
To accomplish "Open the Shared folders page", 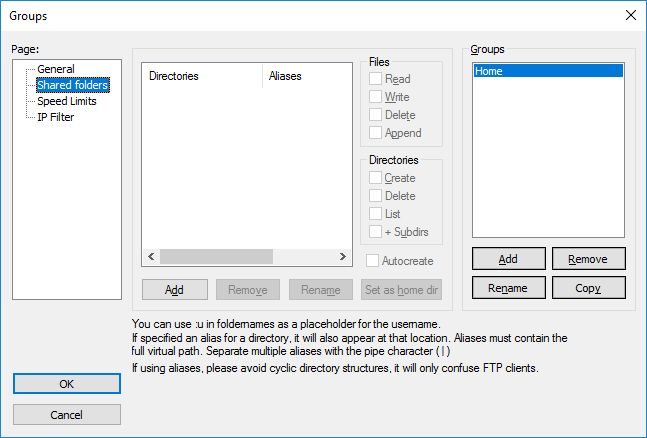I will [x=72, y=85].
